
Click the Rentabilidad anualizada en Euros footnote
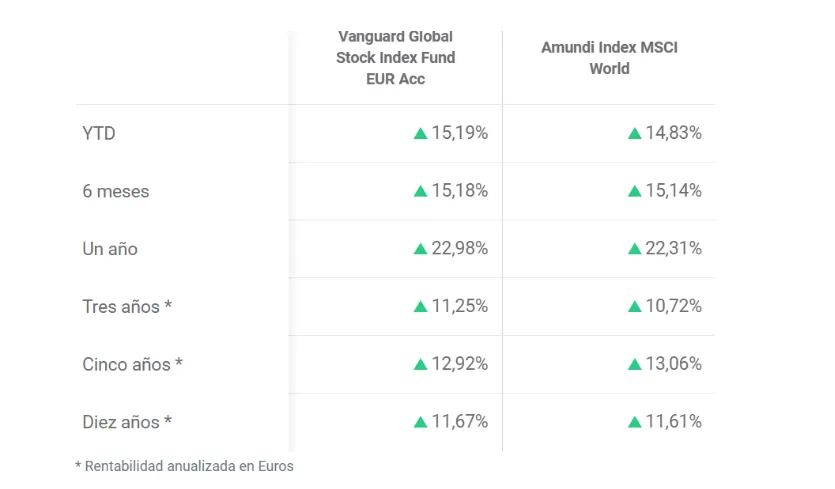point(184,466)
